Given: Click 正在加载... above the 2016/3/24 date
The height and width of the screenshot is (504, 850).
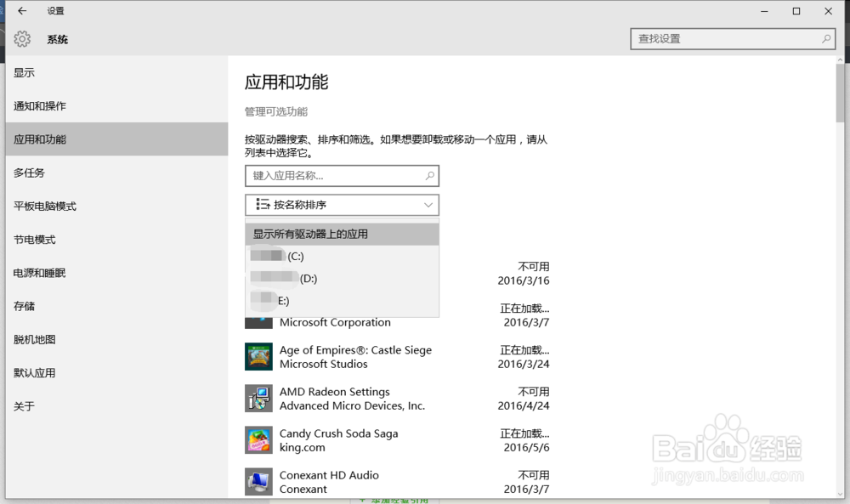Looking at the screenshot, I should coord(524,349).
